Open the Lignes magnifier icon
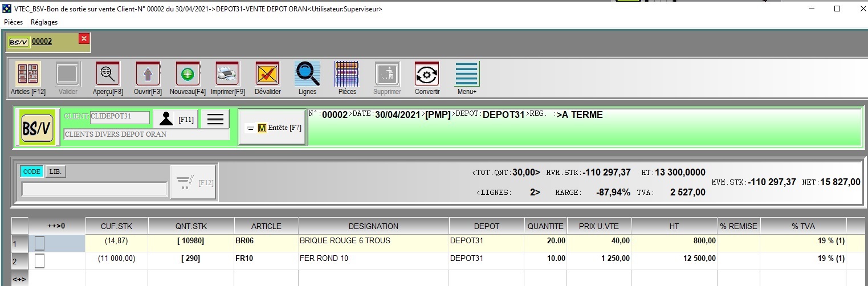 point(307,73)
